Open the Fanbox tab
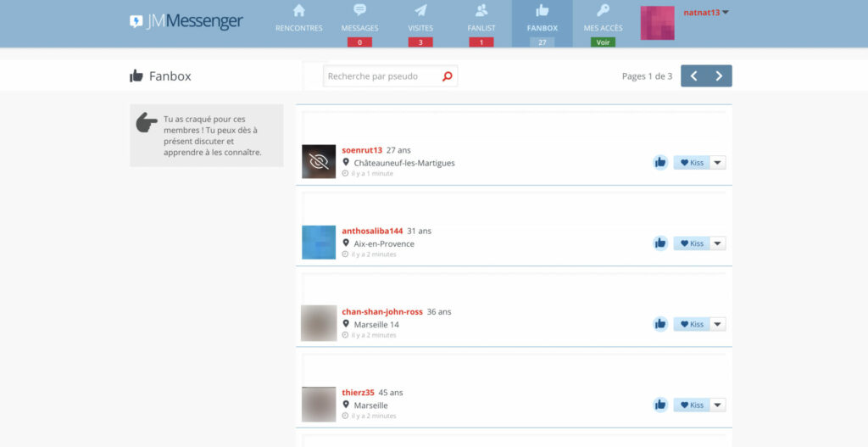Viewport: 868px width, 447px height. click(x=542, y=23)
